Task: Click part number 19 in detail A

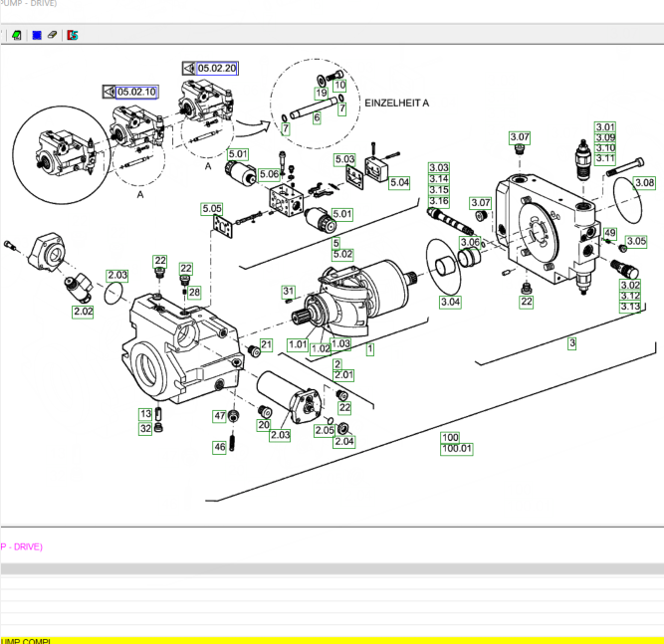Action: coord(321,93)
